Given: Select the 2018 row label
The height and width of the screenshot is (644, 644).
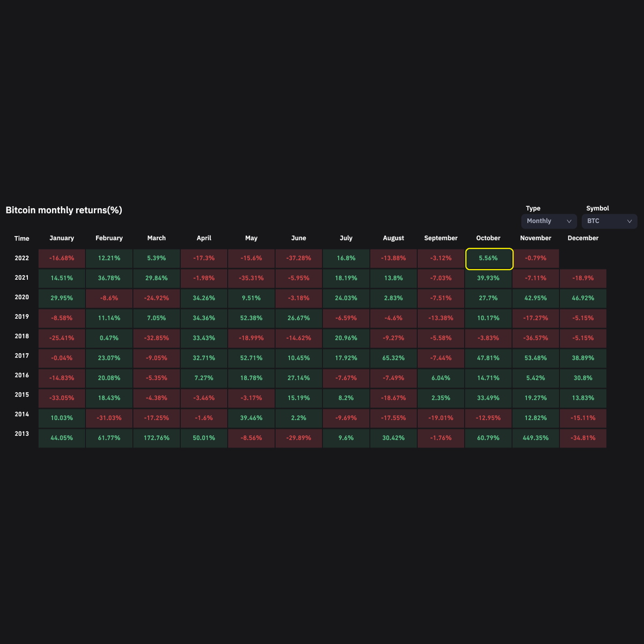Looking at the screenshot, I should click(22, 336).
